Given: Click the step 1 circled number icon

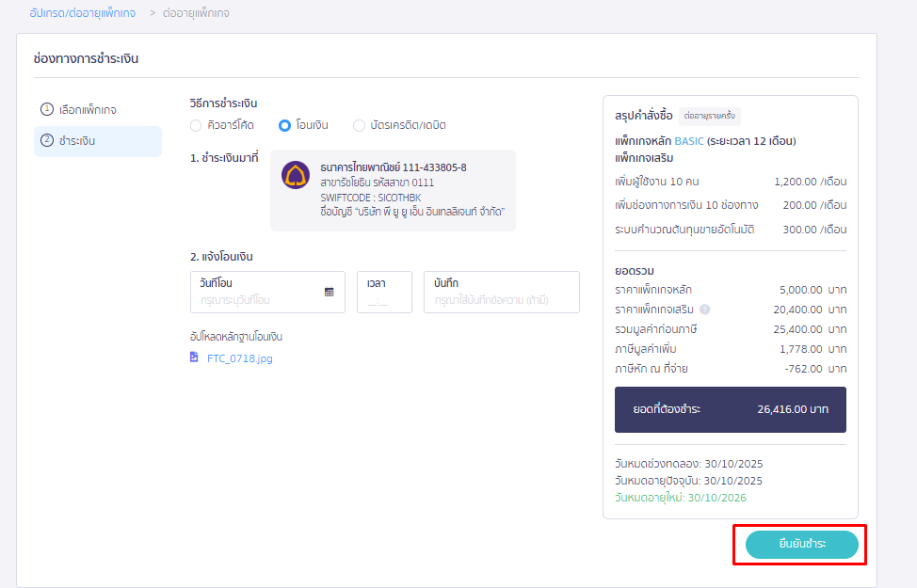Looking at the screenshot, I should click(x=47, y=109).
